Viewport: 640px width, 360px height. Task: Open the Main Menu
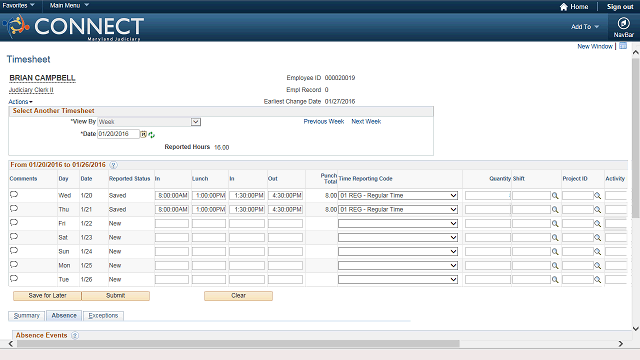point(69,5)
